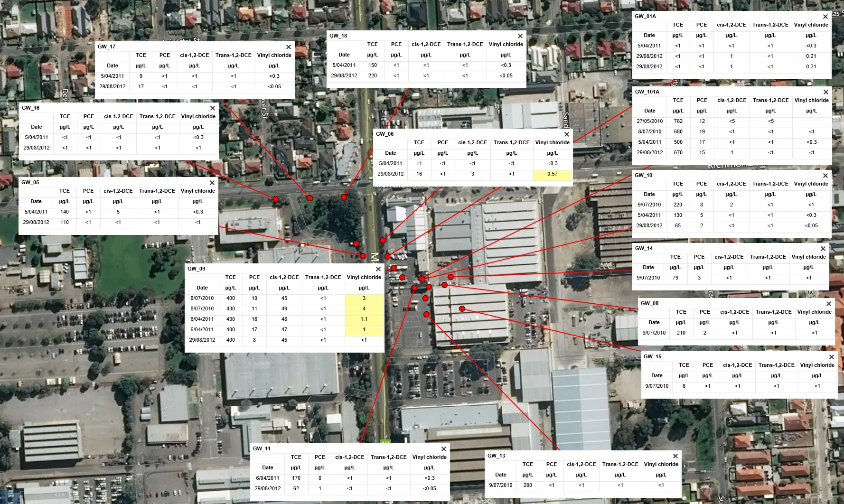Dismiss the GW_13 popup
This screenshot has height=504, width=844.
click(x=675, y=456)
